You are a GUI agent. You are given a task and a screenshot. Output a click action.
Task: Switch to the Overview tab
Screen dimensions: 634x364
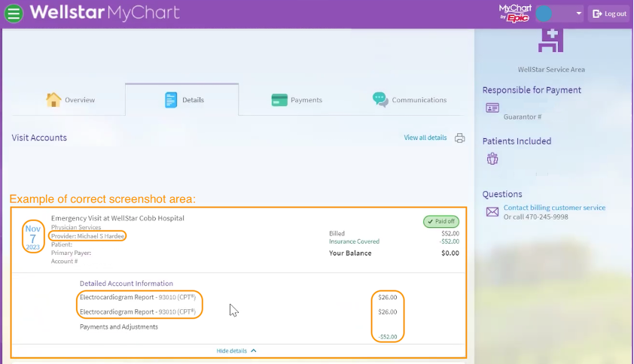(x=69, y=100)
